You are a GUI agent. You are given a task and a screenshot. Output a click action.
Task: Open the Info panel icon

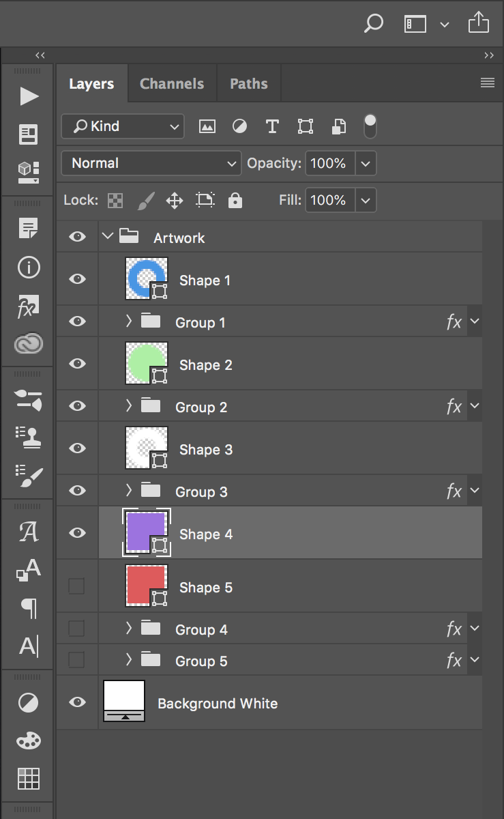pyautogui.click(x=29, y=268)
